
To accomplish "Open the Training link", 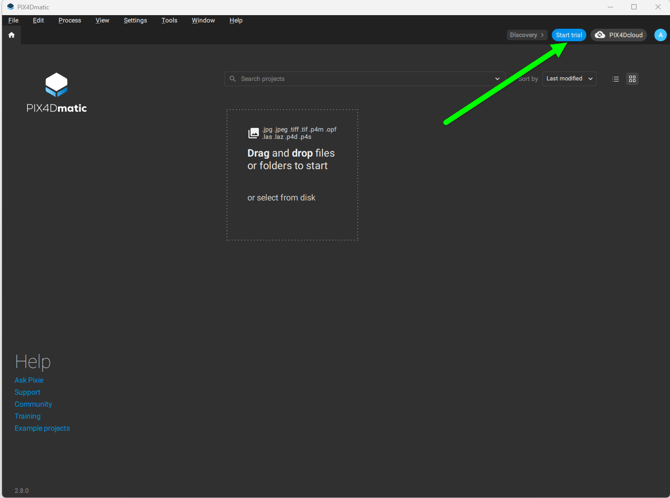I will [x=27, y=416].
